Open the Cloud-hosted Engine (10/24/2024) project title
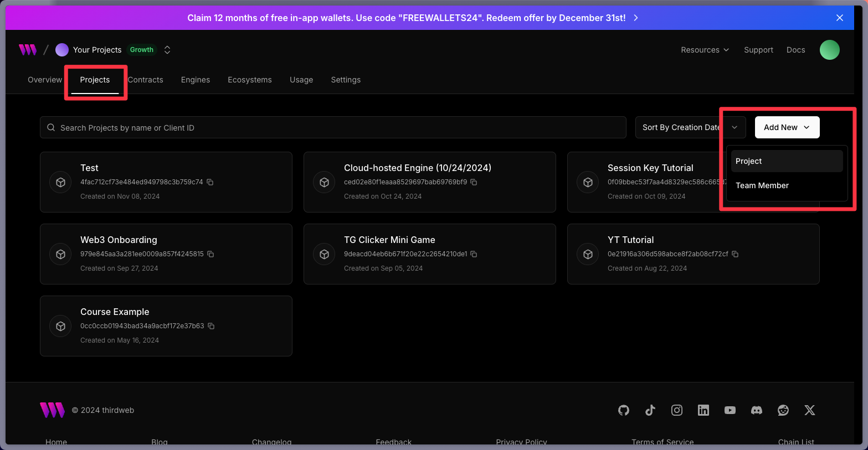 418,168
